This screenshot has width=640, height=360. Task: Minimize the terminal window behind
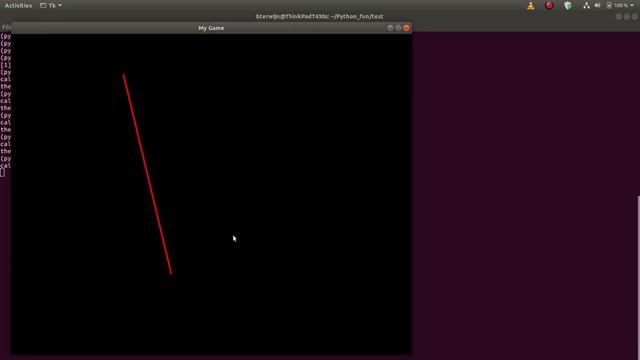coord(619,17)
